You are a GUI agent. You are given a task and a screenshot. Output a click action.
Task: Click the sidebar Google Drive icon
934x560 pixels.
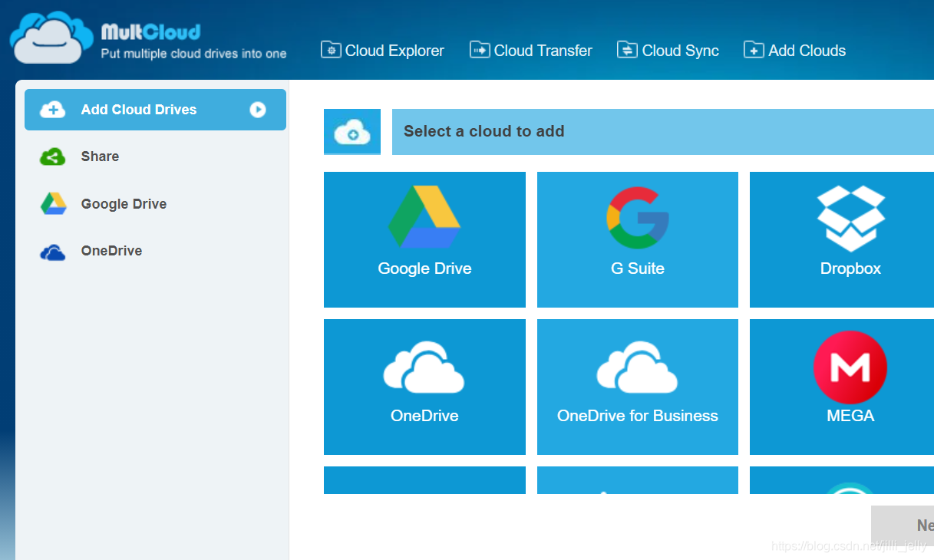point(53,204)
